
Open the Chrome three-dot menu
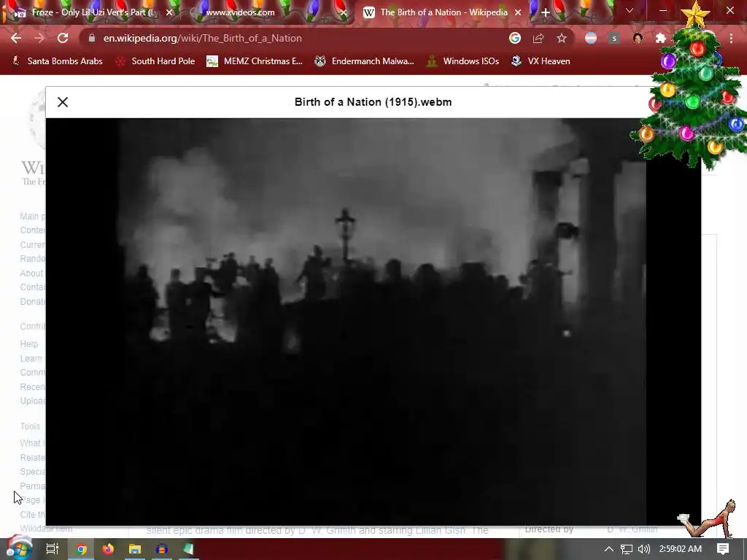pos(731,38)
